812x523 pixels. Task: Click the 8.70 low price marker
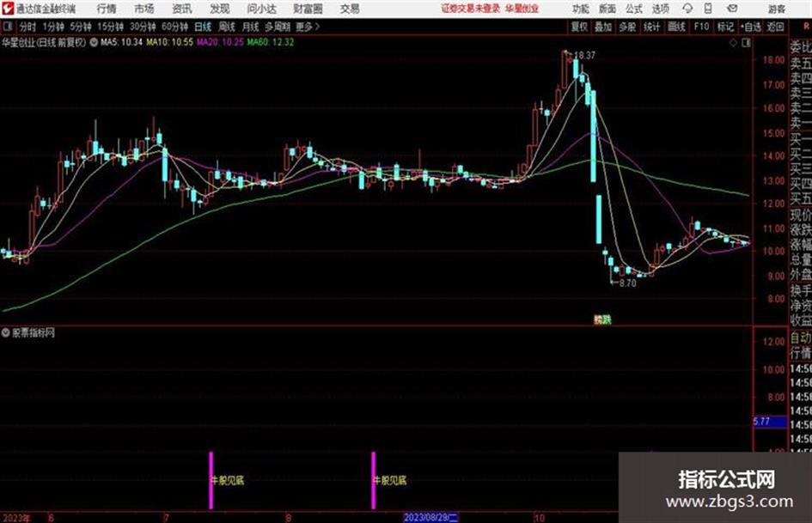click(627, 283)
